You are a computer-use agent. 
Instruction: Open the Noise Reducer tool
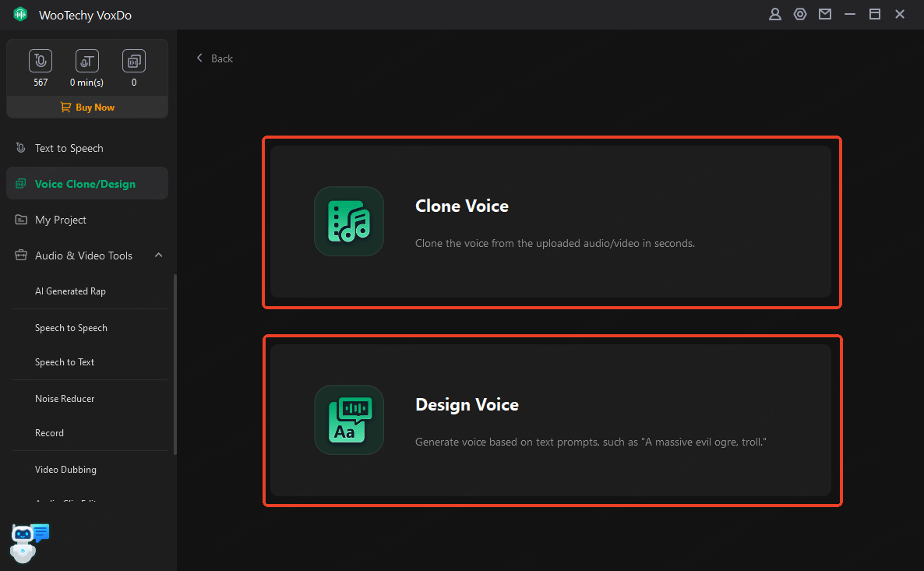65,399
